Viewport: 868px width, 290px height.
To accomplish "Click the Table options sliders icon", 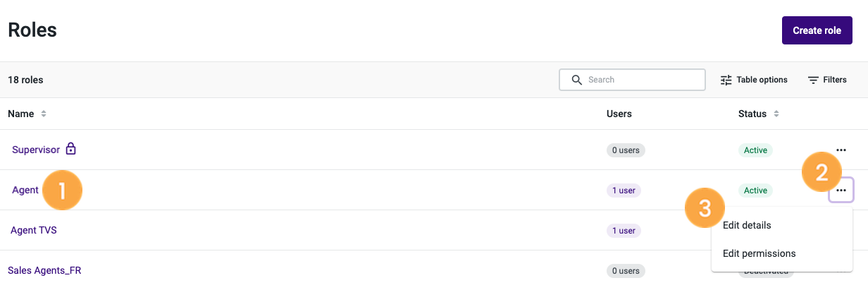I will [726, 80].
